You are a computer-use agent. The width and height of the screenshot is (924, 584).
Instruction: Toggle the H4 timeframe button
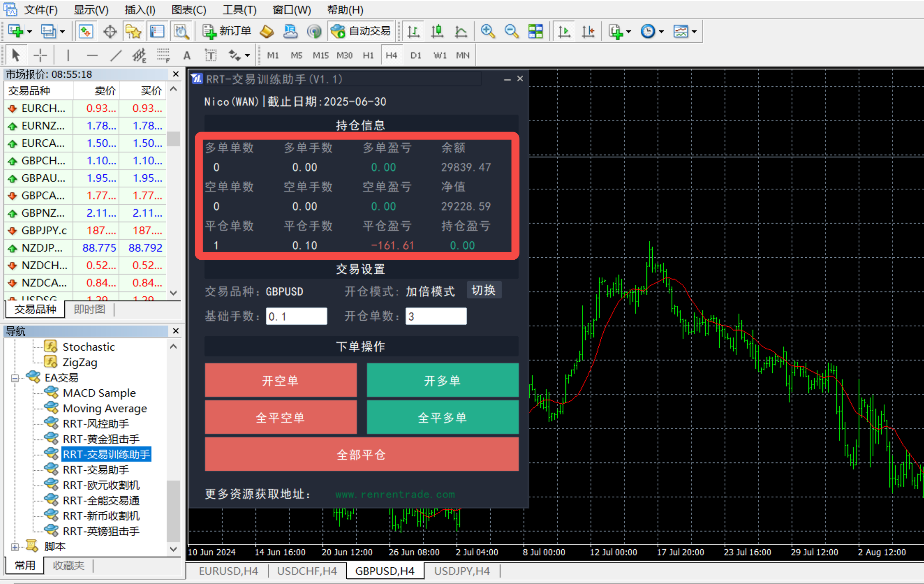coord(391,55)
